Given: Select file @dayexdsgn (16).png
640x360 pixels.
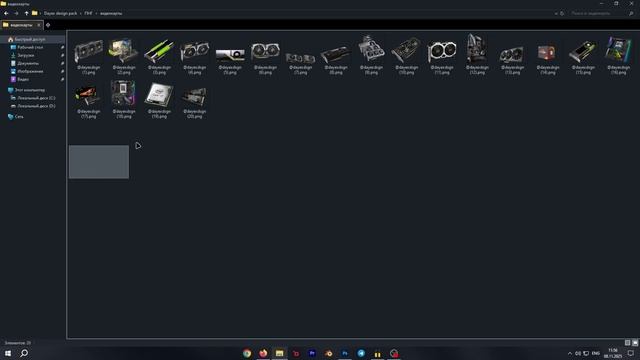Looking at the screenshot, I should click(x=619, y=56).
